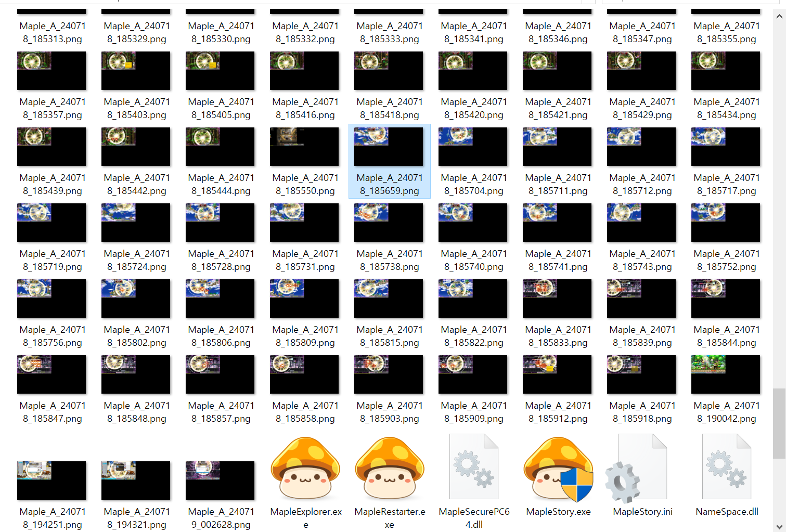Select thumbnail of Maple_A_240718_185704.png

473,147
